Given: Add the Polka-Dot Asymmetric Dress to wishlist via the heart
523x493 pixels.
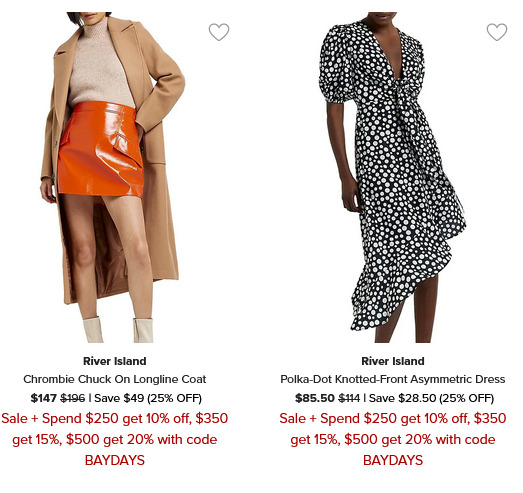Looking at the screenshot, I should (x=497, y=32).
